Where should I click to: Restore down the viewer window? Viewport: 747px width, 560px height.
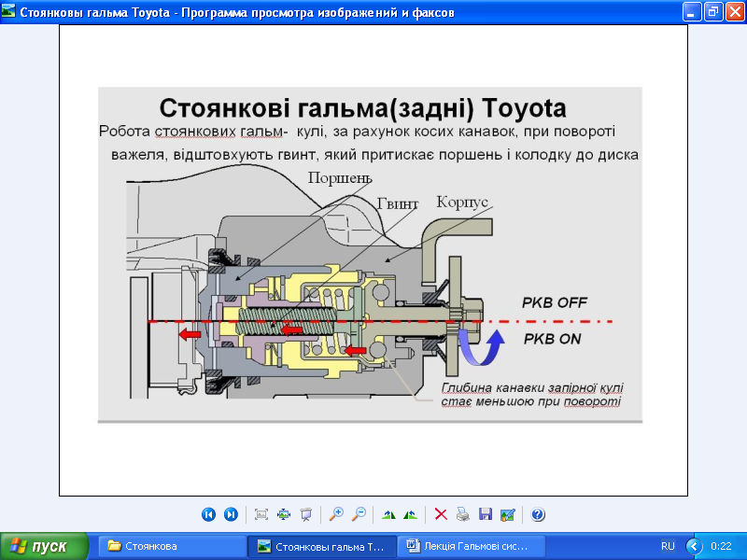pyautogui.click(x=713, y=12)
